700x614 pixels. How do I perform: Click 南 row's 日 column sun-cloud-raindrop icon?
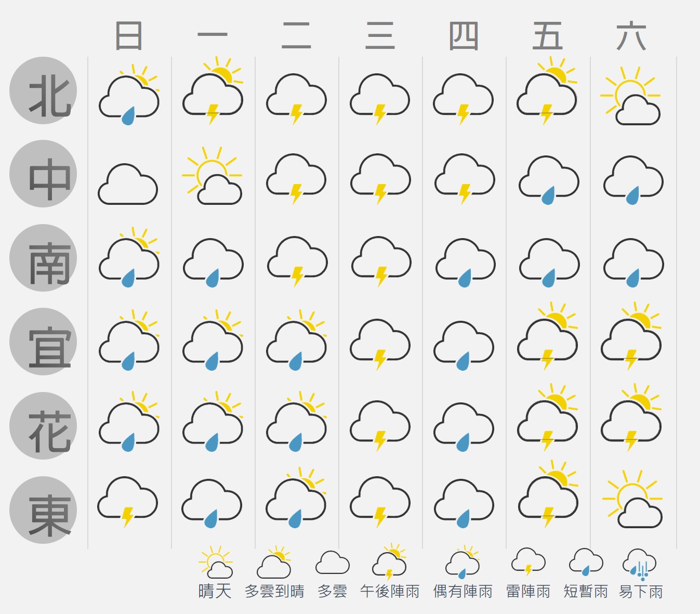coord(129,257)
